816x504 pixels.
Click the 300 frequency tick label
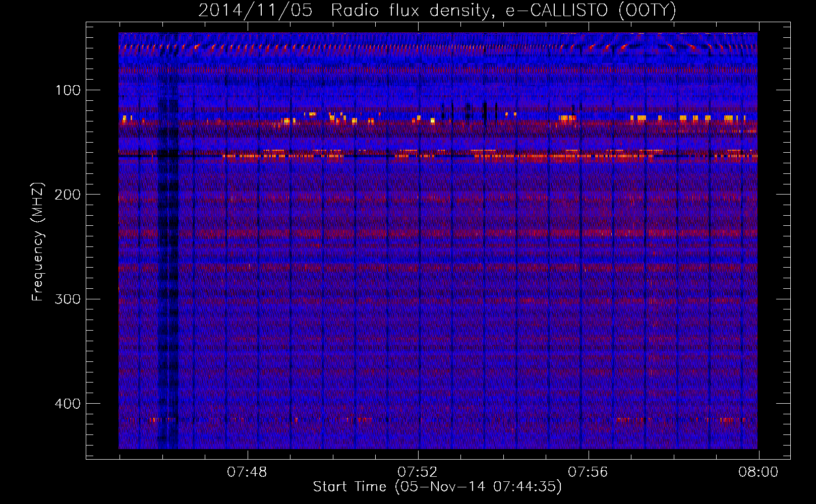[x=68, y=299]
